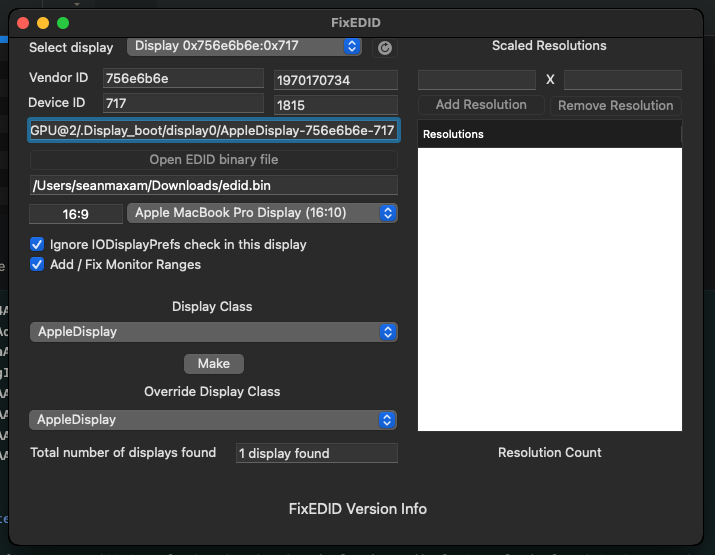715x555 pixels.
Task: Maximize the FixEDID window with green button
Action: click(x=63, y=23)
